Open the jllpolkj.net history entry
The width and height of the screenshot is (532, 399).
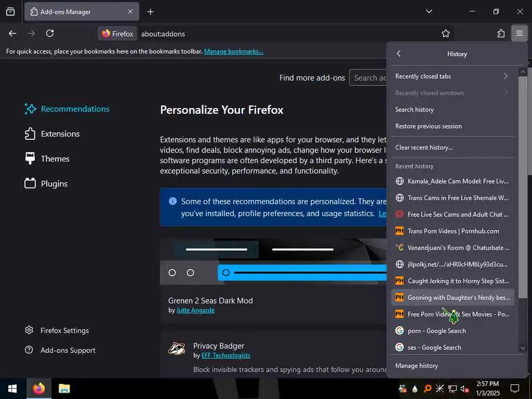453,264
